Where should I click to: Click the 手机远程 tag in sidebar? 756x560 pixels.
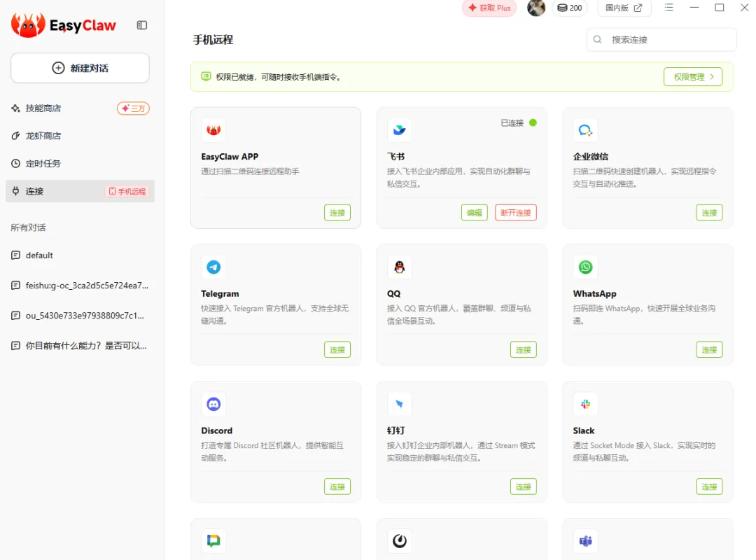[x=127, y=192]
